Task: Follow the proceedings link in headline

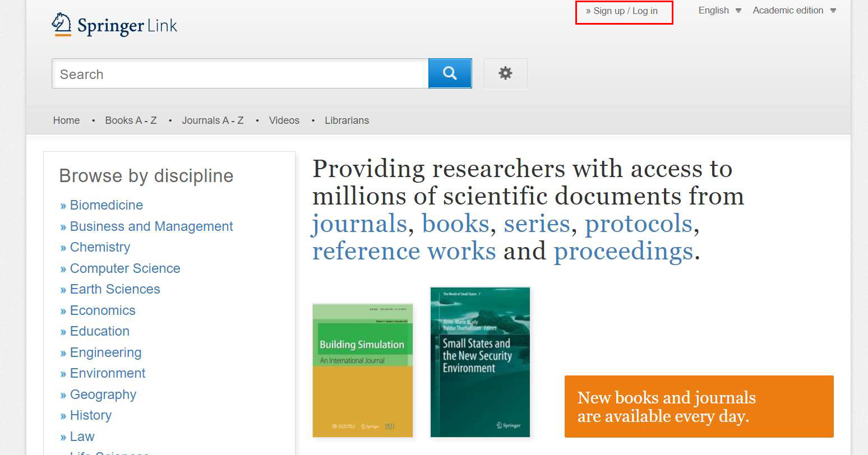Action: coord(624,251)
